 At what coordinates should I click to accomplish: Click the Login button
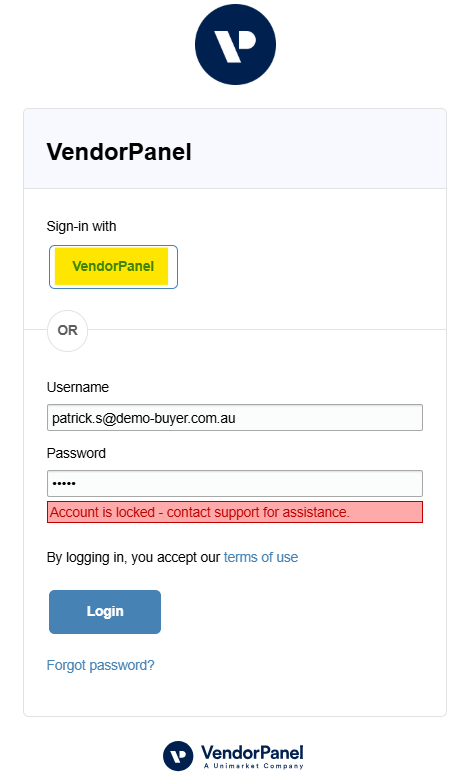click(x=105, y=611)
